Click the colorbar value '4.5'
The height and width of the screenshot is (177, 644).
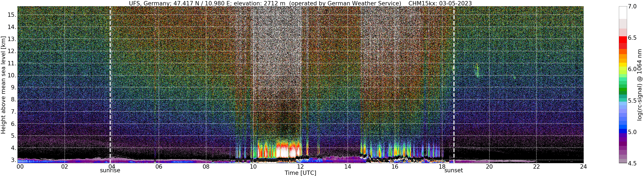click(632, 163)
